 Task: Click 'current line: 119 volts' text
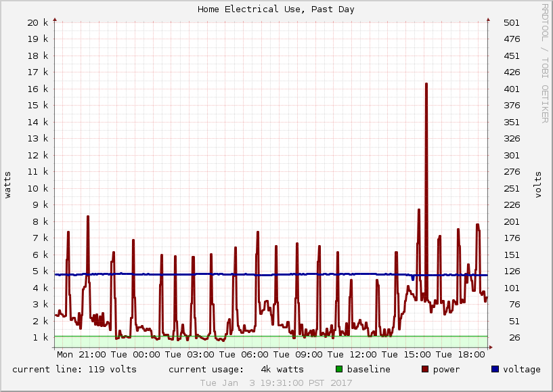74,370
